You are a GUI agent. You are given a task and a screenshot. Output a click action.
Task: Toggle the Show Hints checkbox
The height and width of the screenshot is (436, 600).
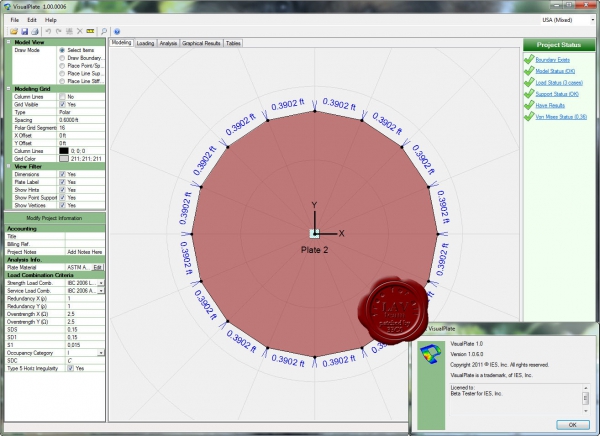pos(62,190)
